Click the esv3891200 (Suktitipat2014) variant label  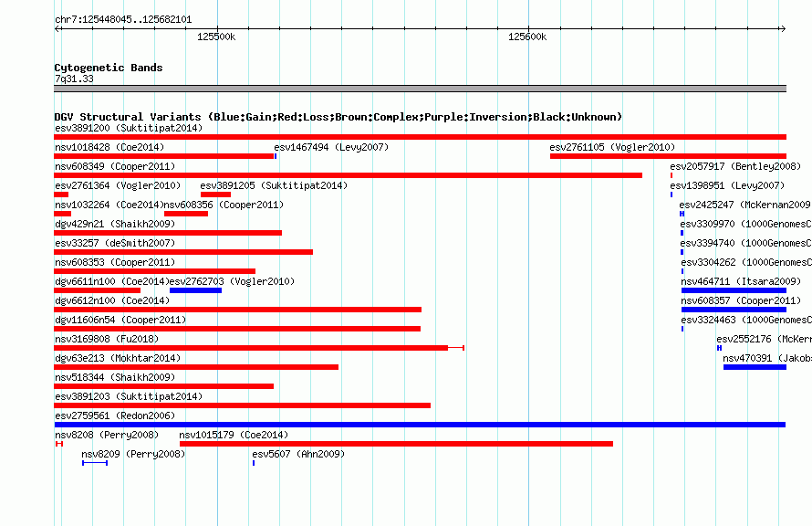tap(129, 128)
